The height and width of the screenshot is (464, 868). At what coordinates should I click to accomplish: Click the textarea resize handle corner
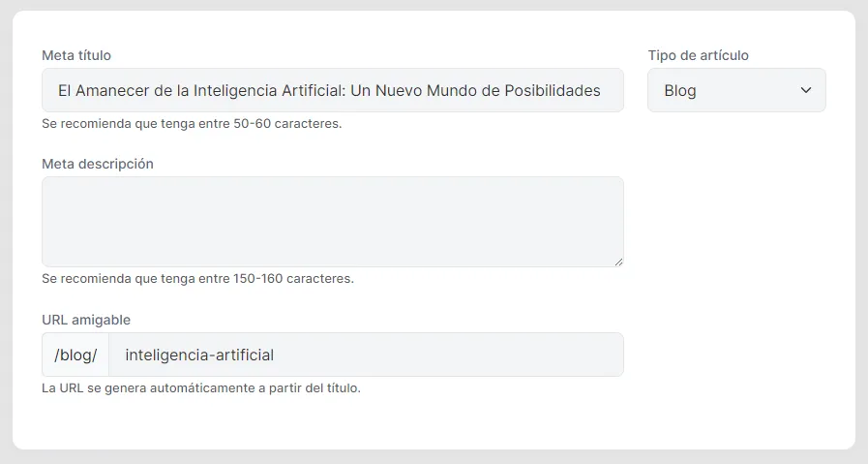(618, 262)
